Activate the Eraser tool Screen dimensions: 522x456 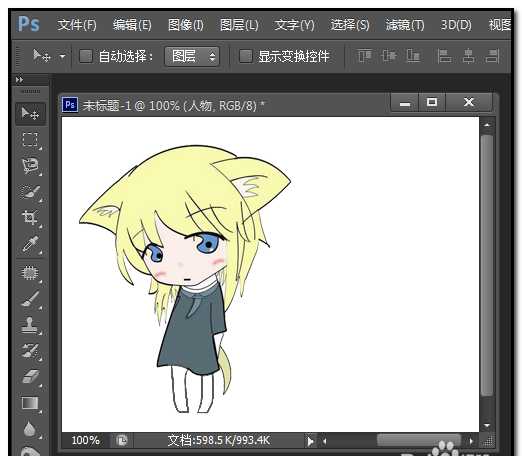[x=30, y=377]
